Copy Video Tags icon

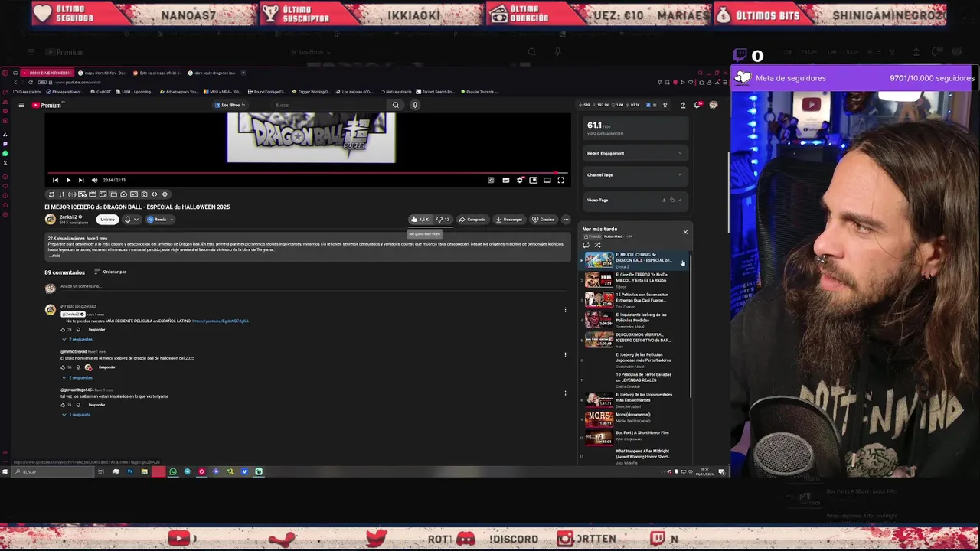pos(671,200)
